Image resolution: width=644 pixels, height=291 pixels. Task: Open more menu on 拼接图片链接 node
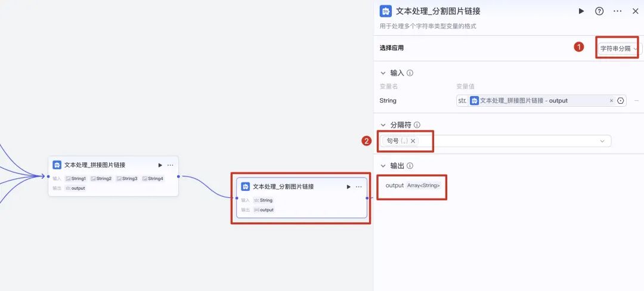pyautogui.click(x=171, y=165)
